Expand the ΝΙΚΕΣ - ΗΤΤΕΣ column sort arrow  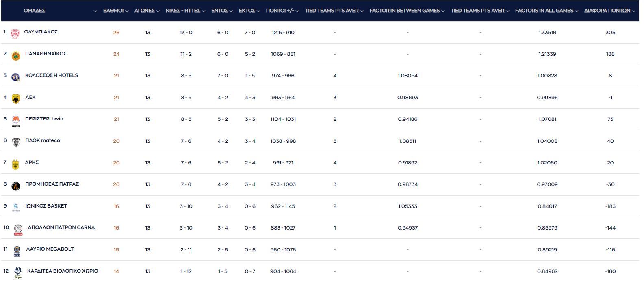click(x=204, y=11)
